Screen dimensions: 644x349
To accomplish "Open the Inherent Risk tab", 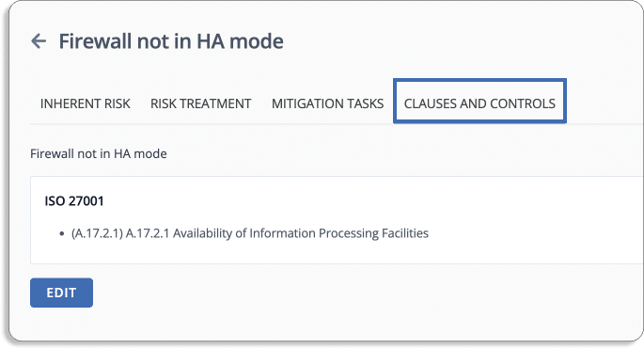I will (x=85, y=103).
